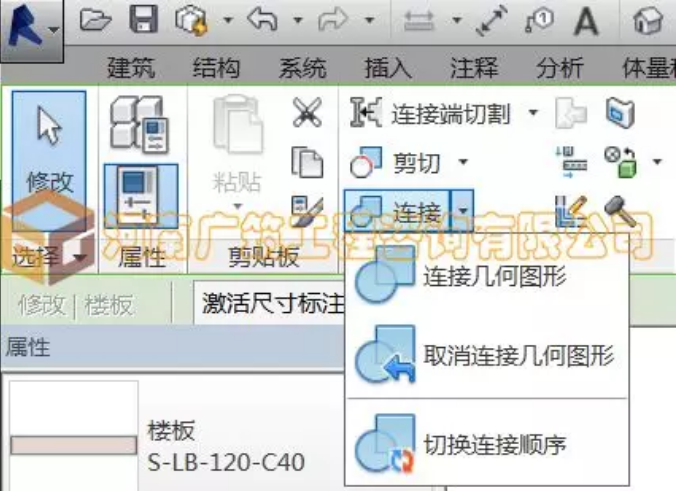Click the Copy to Clipboard icon
This screenshot has height=491, width=676.
(307, 162)
